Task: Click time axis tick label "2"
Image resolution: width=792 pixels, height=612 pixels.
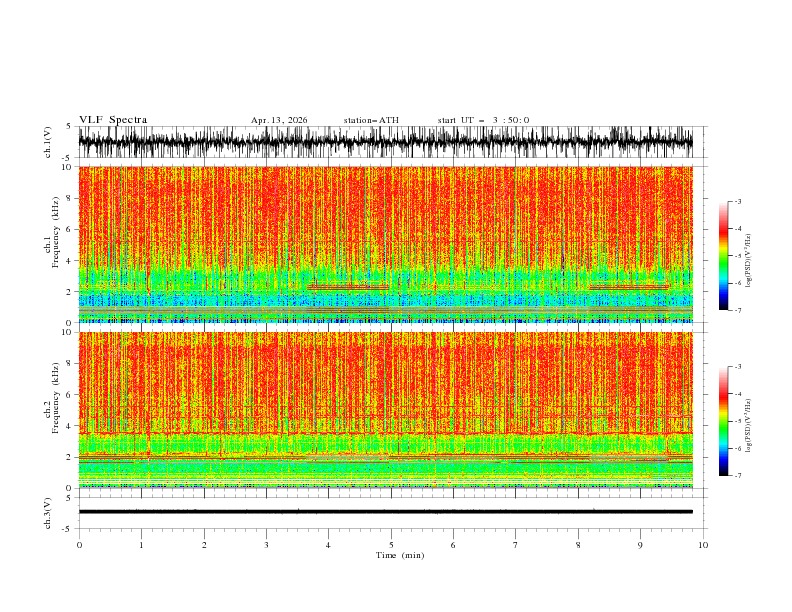Action: point(204,545)
